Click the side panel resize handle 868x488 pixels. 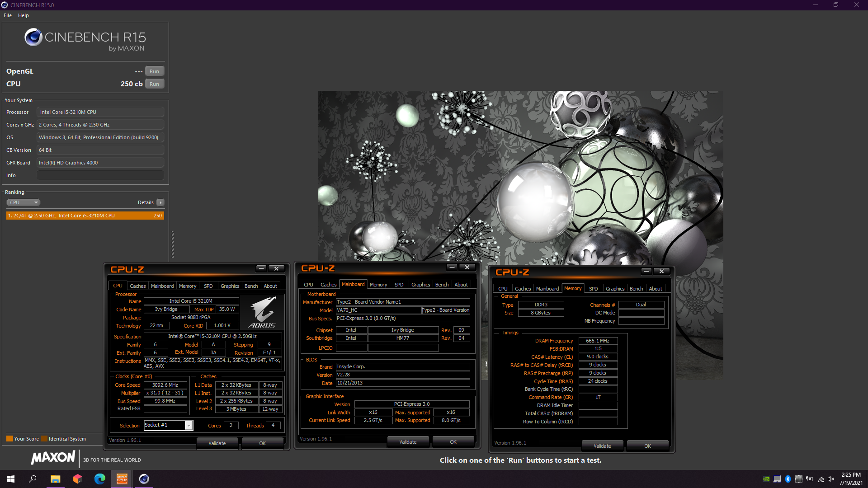[x=173, y=244]
